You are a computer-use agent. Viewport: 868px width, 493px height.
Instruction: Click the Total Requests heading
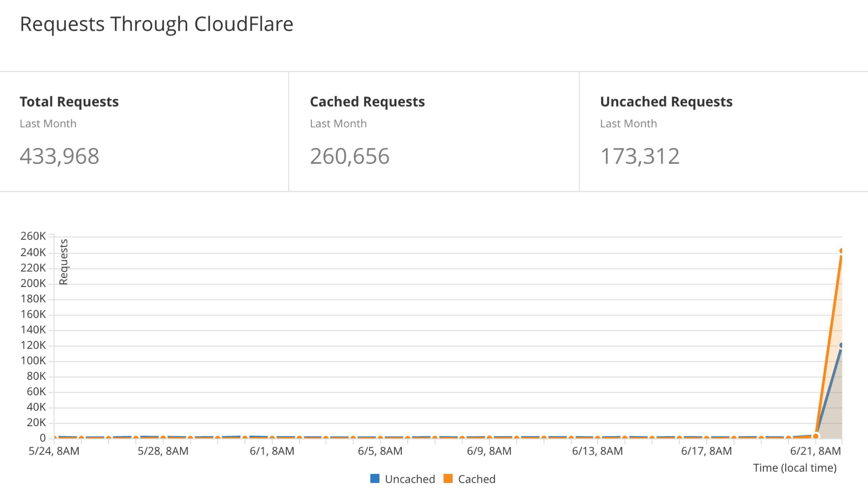[69, 101]
